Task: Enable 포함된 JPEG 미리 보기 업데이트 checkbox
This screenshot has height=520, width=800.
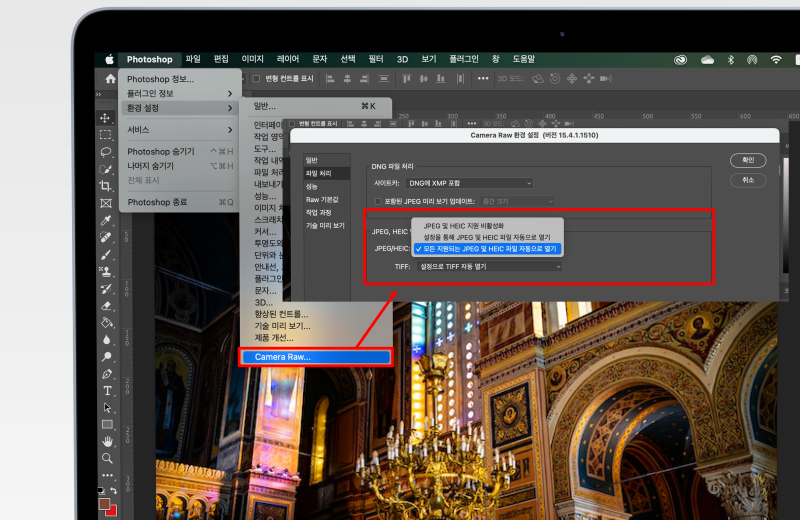Action: 378,202
